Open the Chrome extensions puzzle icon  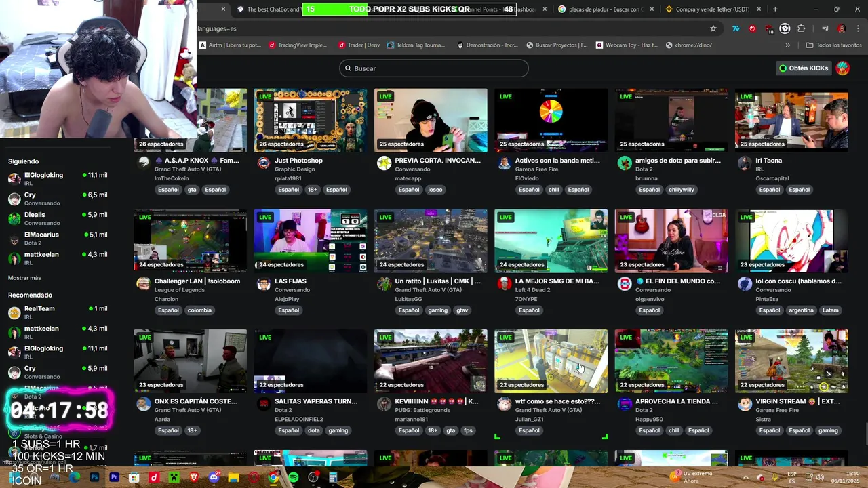pyautogui.click(x=802, y=28)
